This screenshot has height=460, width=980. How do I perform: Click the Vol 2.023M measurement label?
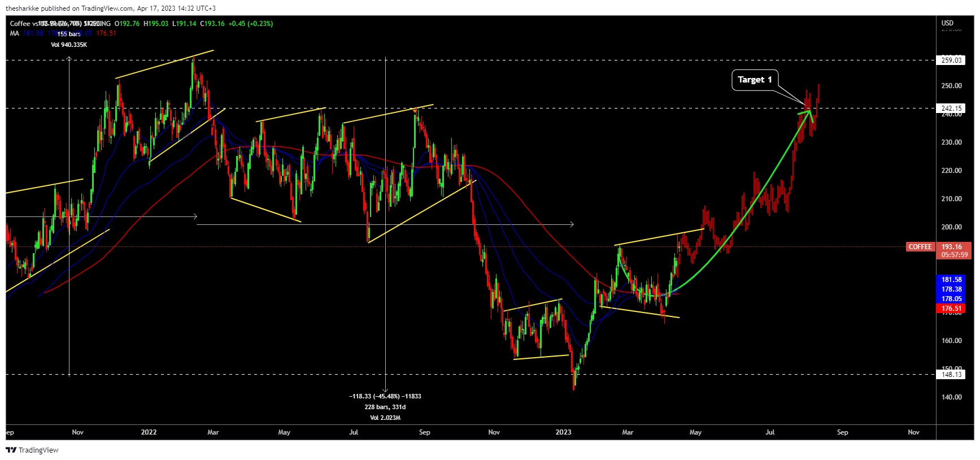385,418
